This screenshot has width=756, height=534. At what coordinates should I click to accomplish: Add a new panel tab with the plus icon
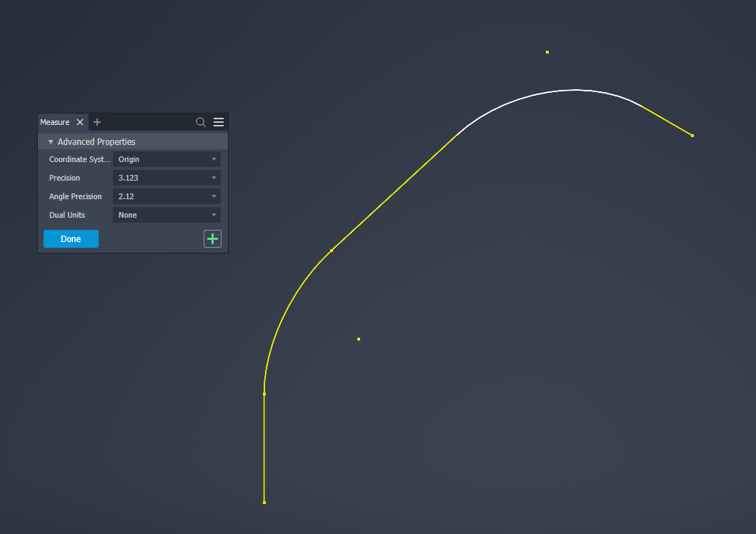pos(97,122)
